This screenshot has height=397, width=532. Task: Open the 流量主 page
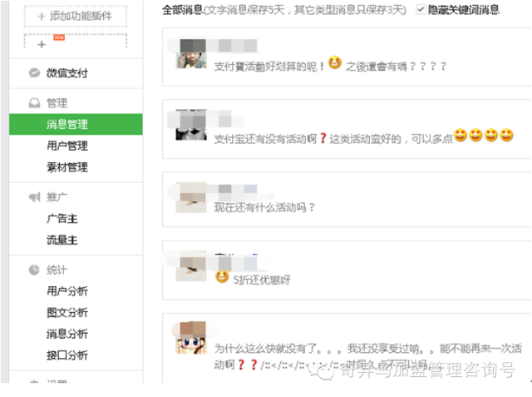(62, 240)
